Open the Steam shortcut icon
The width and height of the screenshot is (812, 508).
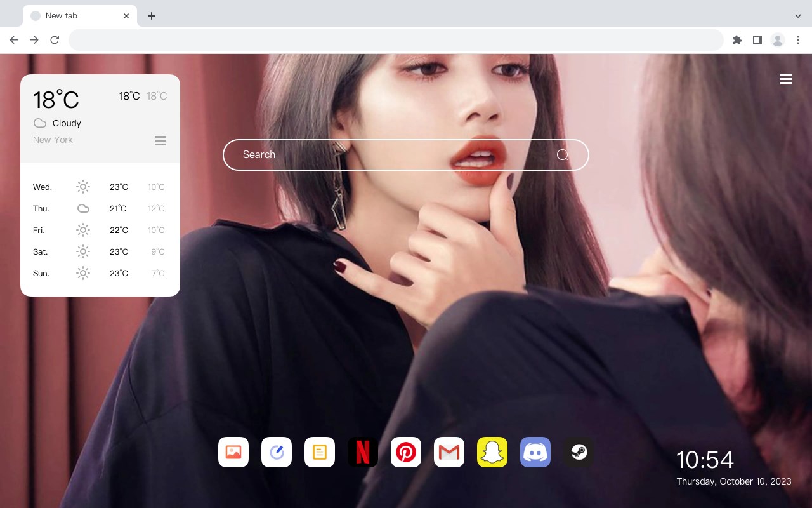[579, 452]
